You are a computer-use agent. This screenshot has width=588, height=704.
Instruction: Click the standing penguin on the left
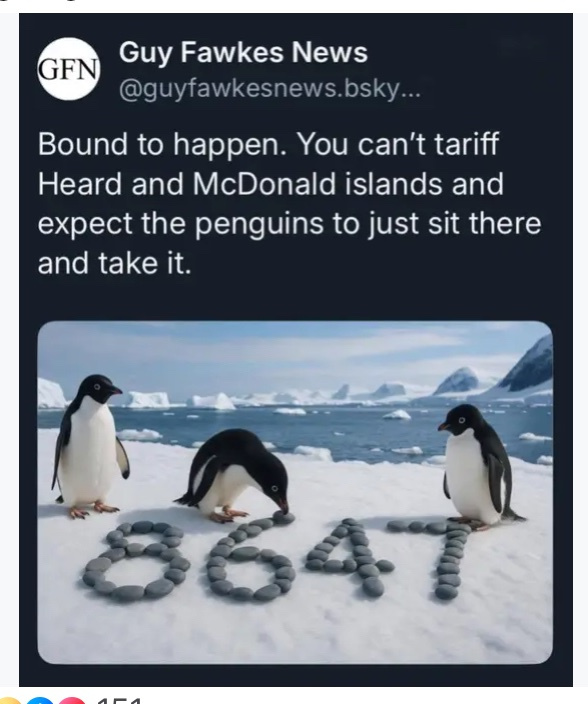pos(90,445)
